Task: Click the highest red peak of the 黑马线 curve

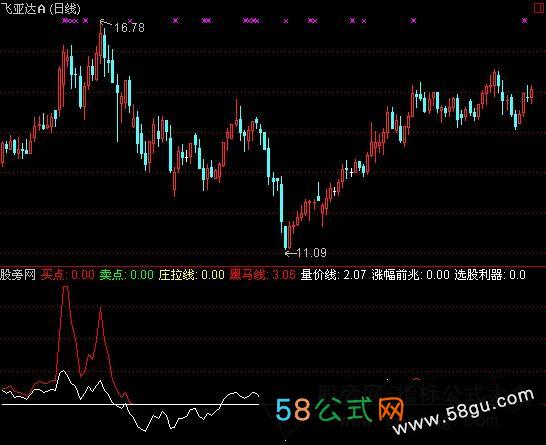Action: point(65,288)
